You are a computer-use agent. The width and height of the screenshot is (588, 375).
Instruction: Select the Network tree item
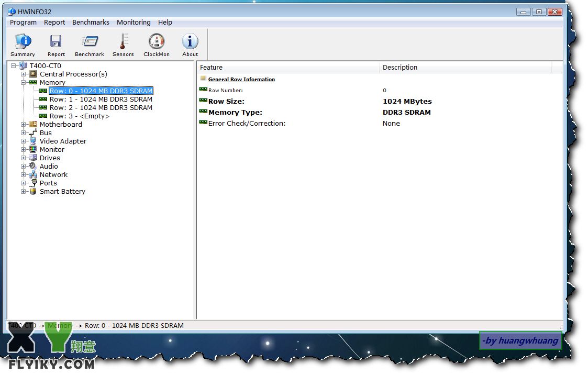pyautogui.click(x=53, y=174)
